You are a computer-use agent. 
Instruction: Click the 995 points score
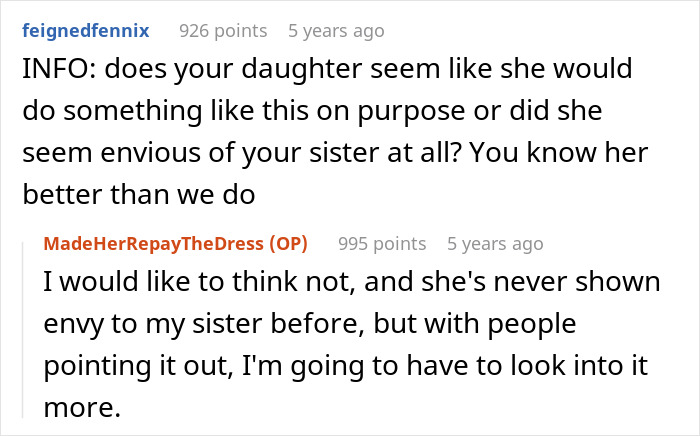click(382, 244)
